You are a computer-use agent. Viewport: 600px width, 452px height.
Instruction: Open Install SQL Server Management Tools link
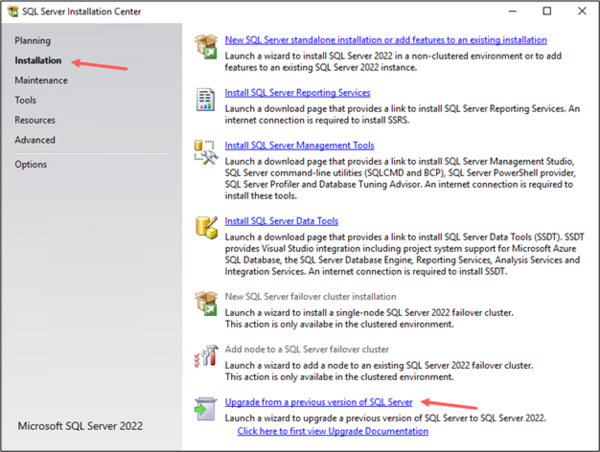click(x=299, y=145)
